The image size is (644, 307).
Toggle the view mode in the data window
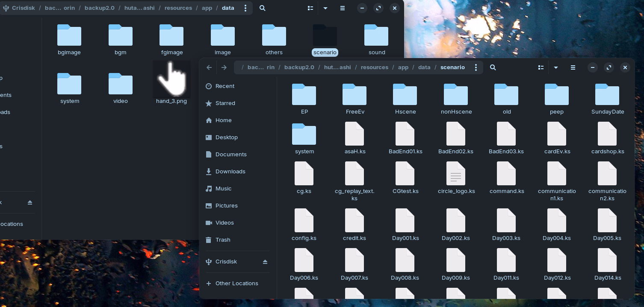point(310,8)
